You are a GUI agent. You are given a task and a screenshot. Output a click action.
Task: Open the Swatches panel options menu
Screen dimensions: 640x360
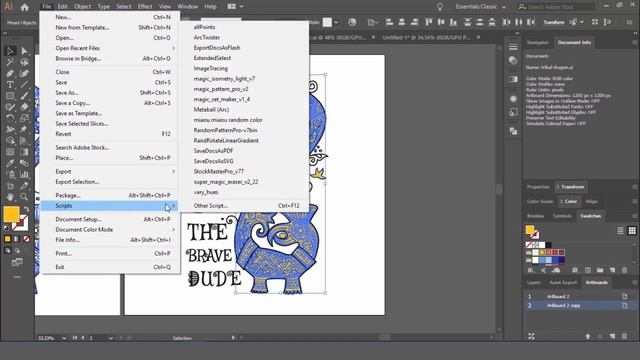click(635, 216)
